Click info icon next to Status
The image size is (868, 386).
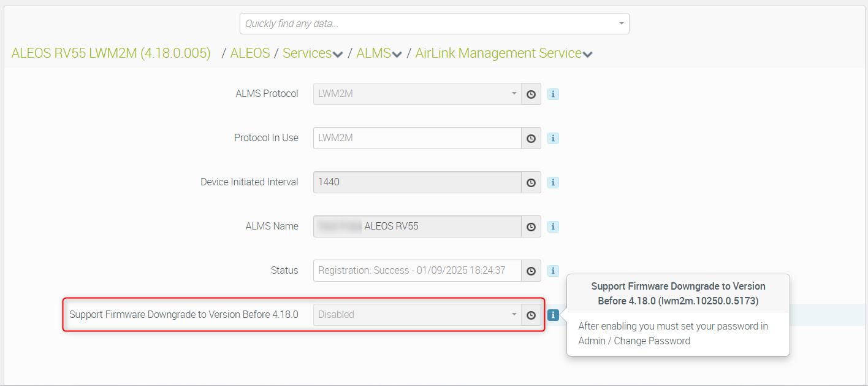coord(553,271)
